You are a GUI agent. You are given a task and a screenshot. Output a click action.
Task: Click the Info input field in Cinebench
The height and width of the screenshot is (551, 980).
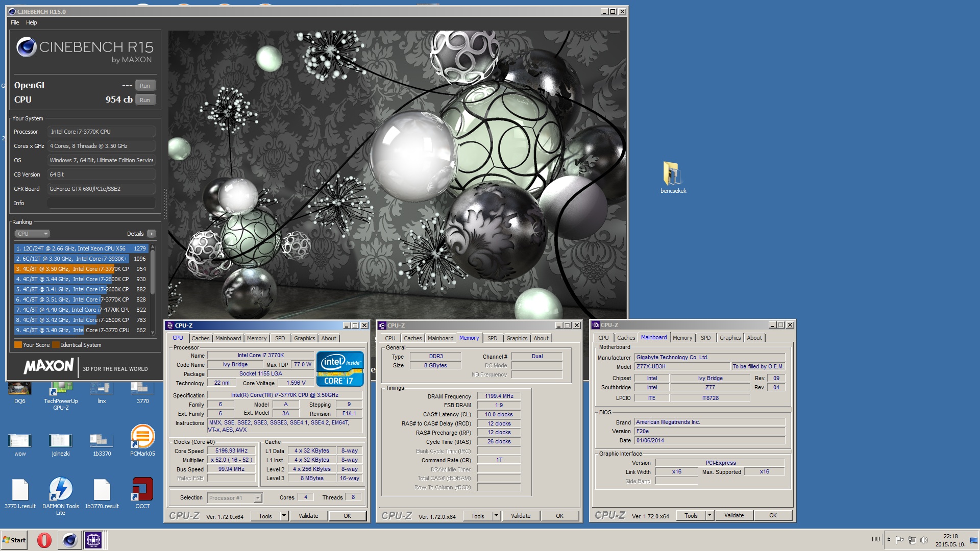point(102,203)
